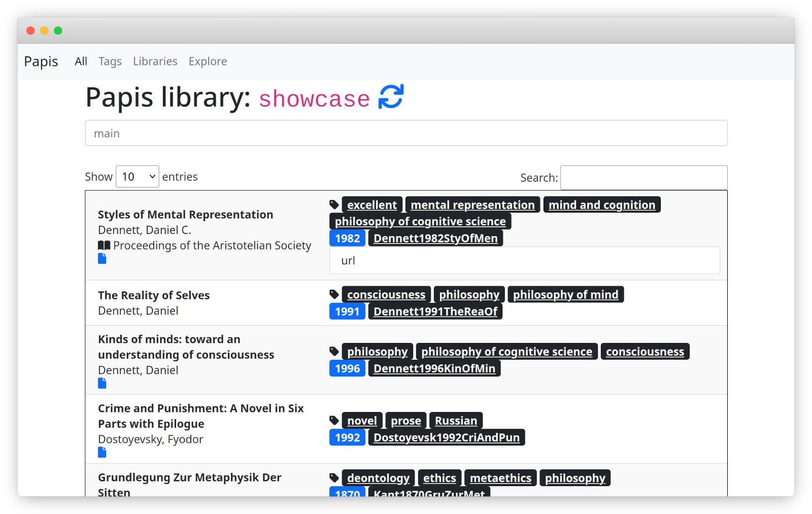
Task: Select the deontology tag
Action: (x=378, y=477)
